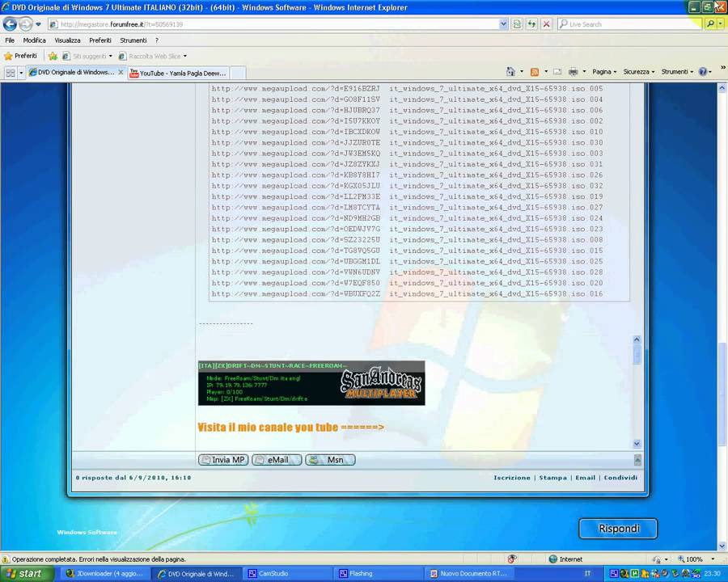
Task: Expand the address bar history dropdown
Action: [x=503, y=24]
